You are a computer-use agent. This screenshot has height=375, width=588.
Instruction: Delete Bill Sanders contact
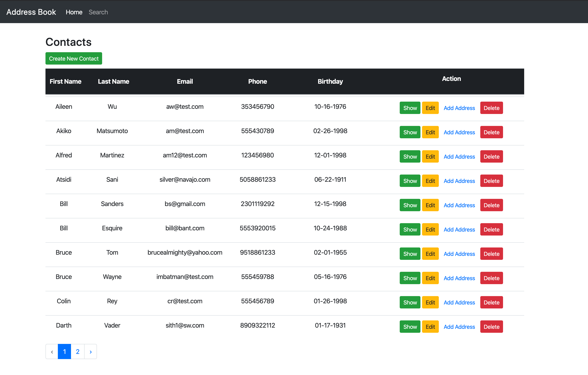[x=491, y=205]
